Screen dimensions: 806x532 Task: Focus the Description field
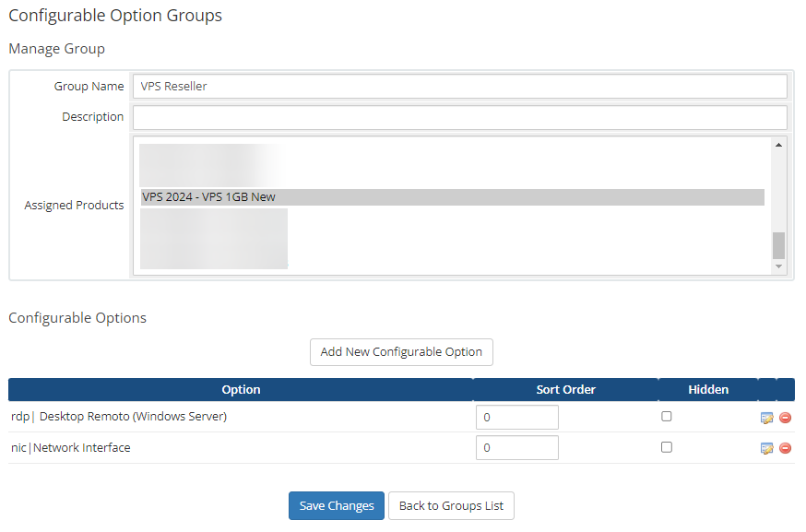pyautogui.click(x=459, y=118)
